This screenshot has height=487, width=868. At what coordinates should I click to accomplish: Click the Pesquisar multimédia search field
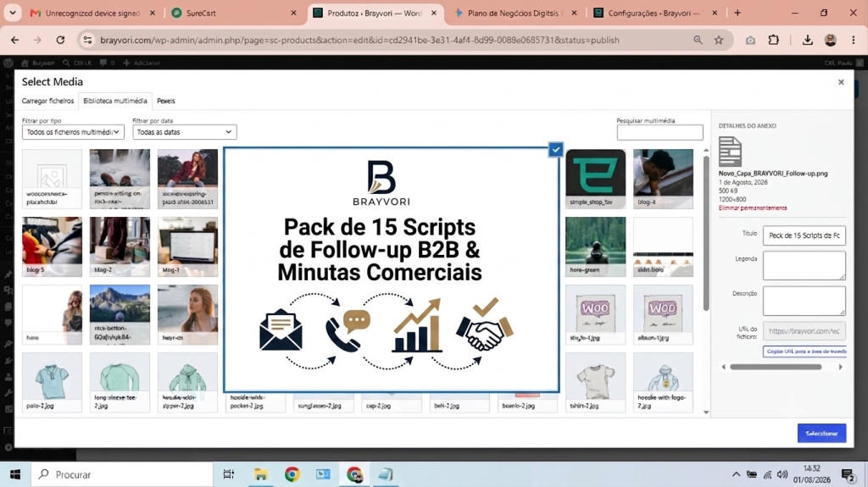659,132
